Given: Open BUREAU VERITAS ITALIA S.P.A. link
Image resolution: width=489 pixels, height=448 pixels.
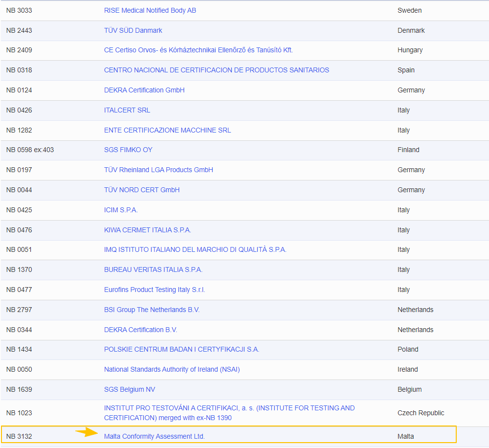Looking at the screenshot, I should coord(153,269).
